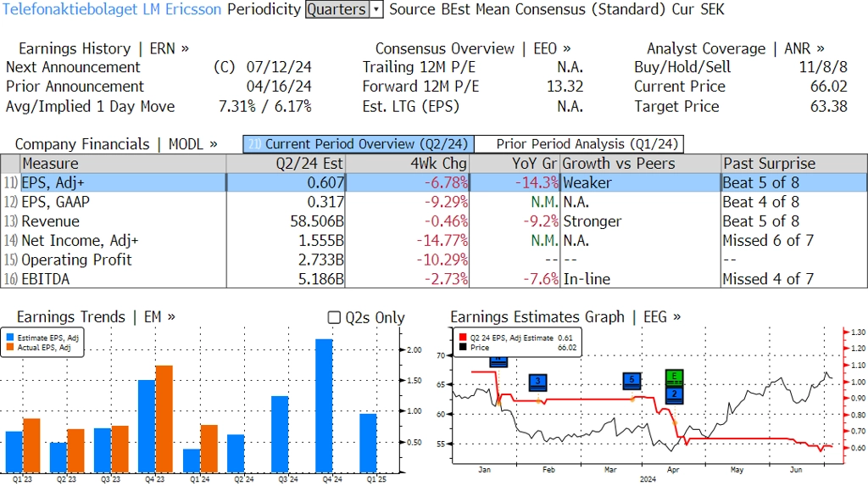Open Analyst Coverage ANR link
Screen dimensions: 868x486
tap(735, 48)
